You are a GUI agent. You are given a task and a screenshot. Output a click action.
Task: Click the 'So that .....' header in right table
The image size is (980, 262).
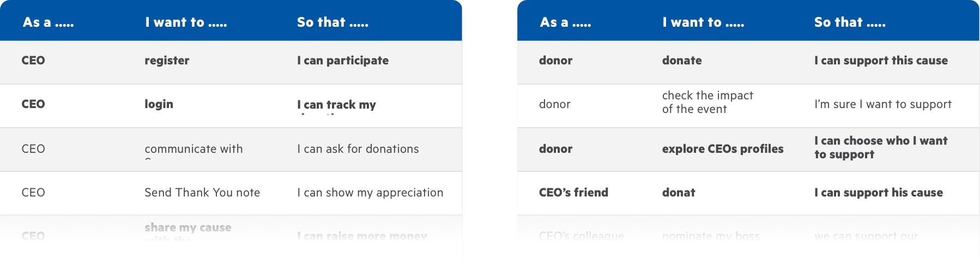point(850,22)
